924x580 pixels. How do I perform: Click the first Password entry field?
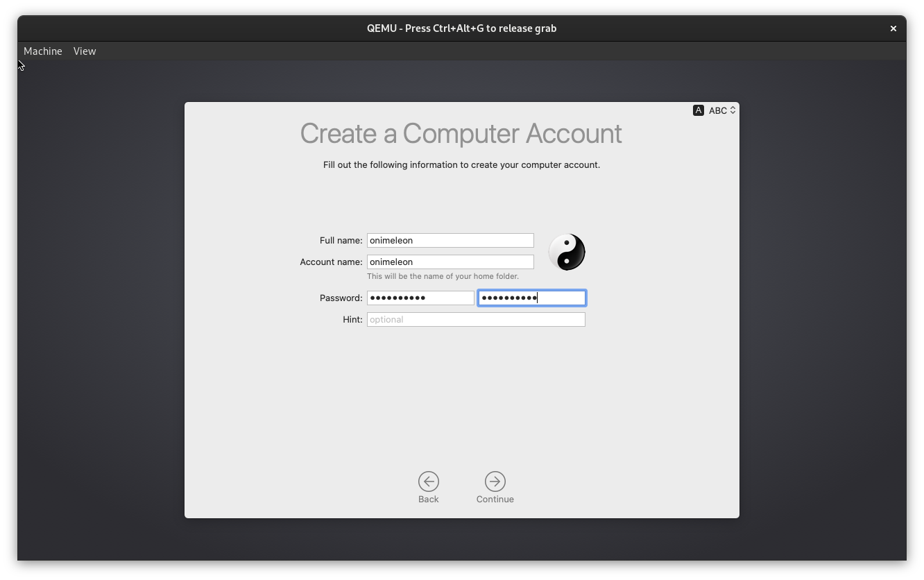(420, 298)
